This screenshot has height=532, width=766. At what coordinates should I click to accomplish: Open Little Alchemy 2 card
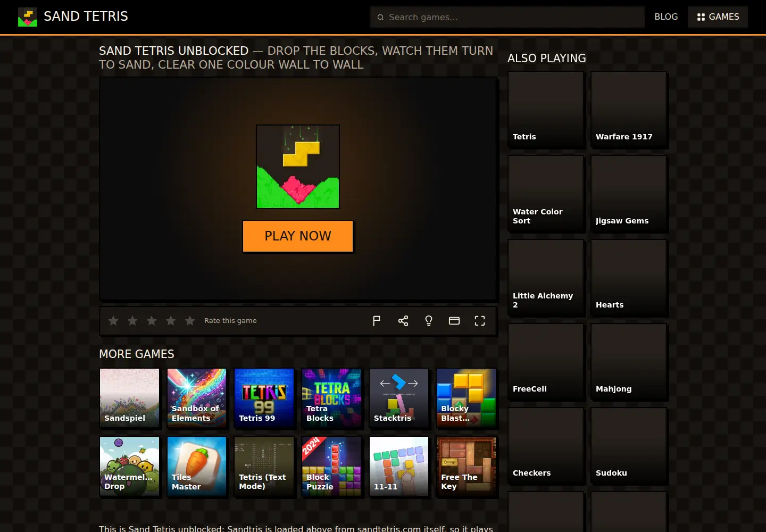point(546,277)
